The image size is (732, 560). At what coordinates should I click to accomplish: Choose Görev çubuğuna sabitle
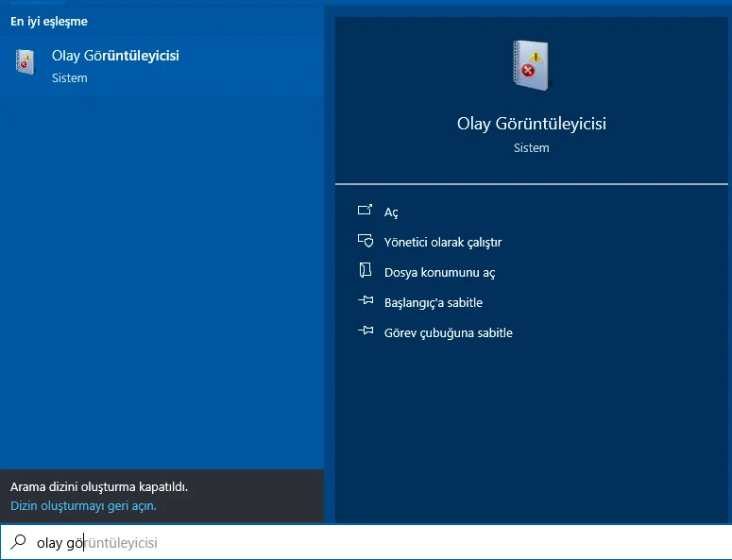pos(448,332)
